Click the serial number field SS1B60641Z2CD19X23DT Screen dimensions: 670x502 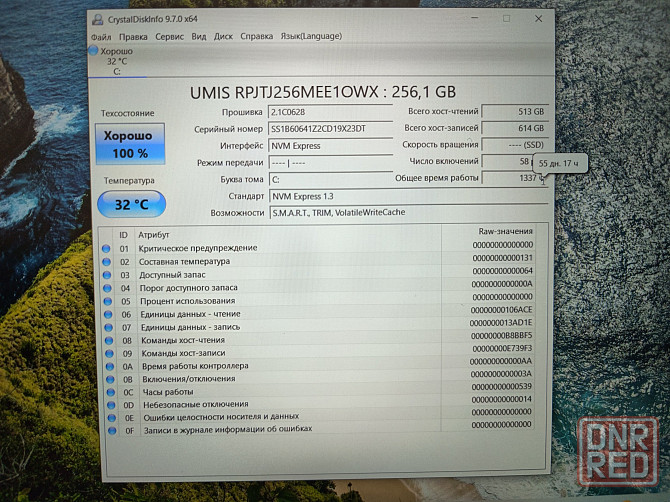pos(330,129)
